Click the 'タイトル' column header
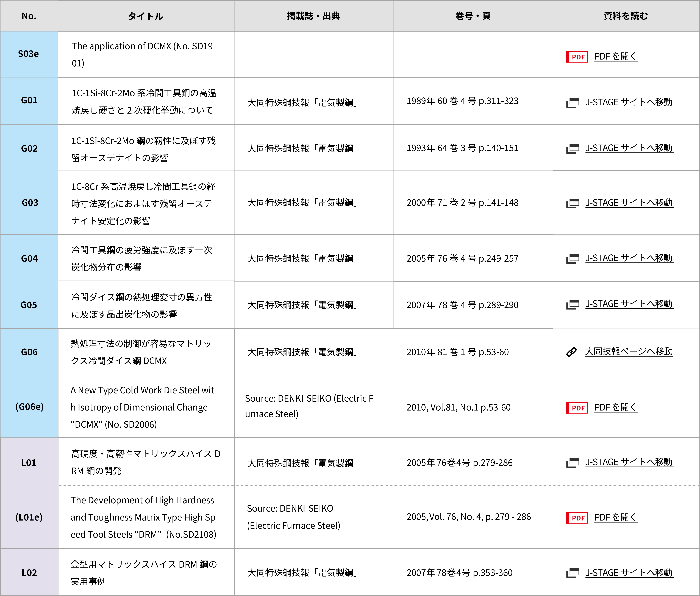 146,16
